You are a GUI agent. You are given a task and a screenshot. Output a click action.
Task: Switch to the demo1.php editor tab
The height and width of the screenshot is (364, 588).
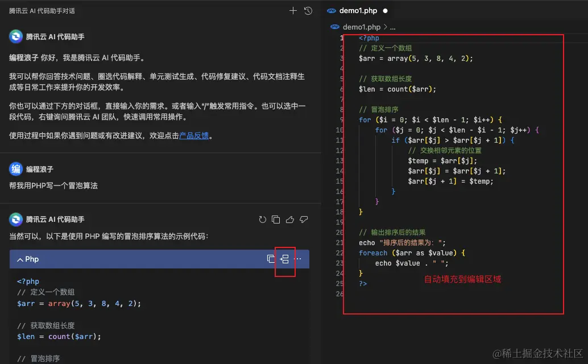[358, 11]
